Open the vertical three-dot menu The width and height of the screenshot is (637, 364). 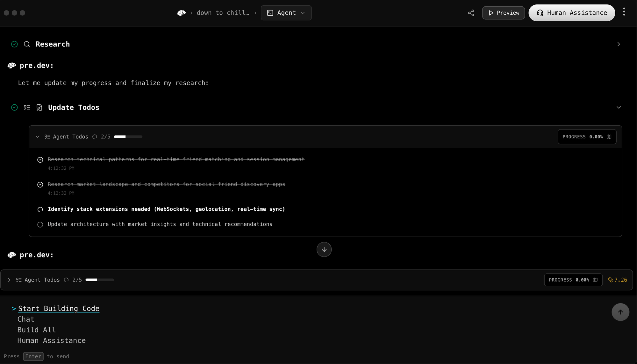[x=624, y=12]
